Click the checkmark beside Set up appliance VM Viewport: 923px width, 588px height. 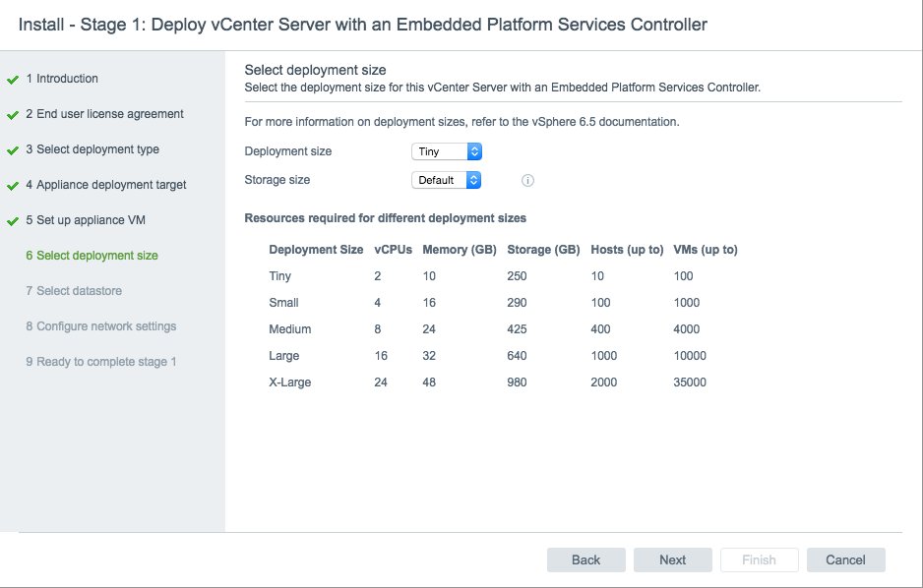(x=13, y=221)
